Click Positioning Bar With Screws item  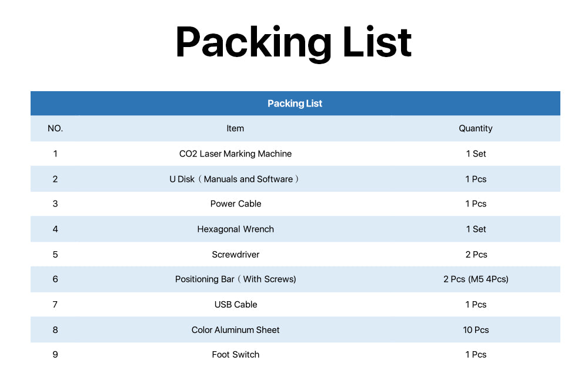236,279
